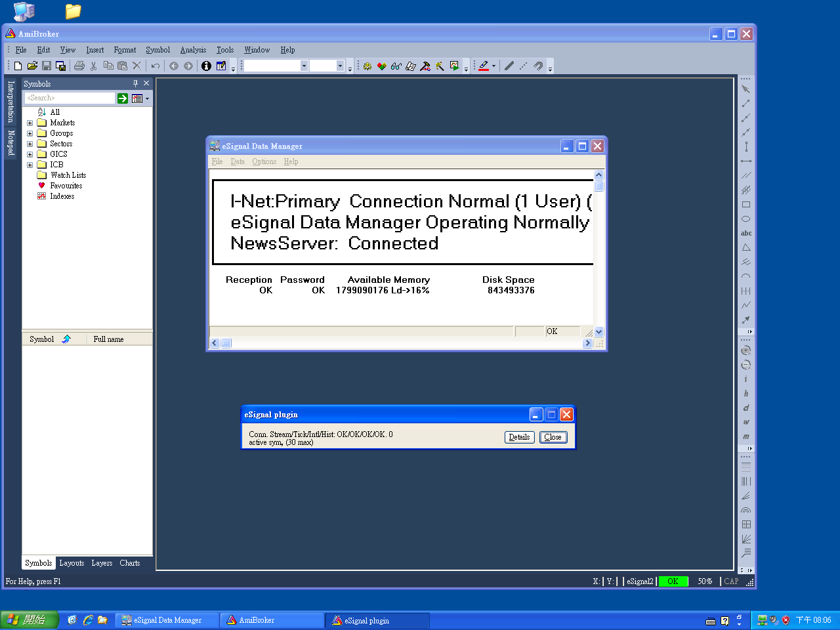Open the line color dropdown arrow
Viewport: 840px width, 630px height.
point(494,66)
